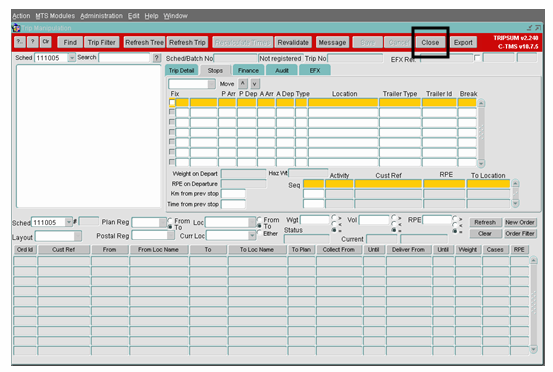
Task: Tick the checkbox next to EFX Ref field
Action: (477, 57)
